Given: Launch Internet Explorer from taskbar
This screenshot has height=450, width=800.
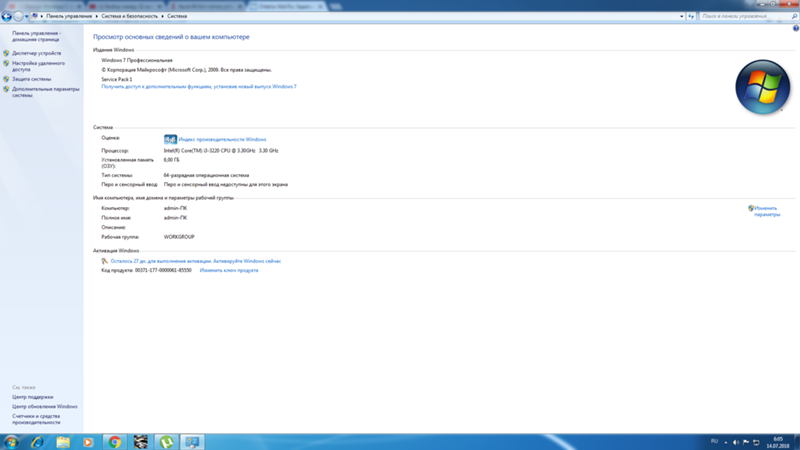Looking at the screenshot, I should click(x=37, y=442).
